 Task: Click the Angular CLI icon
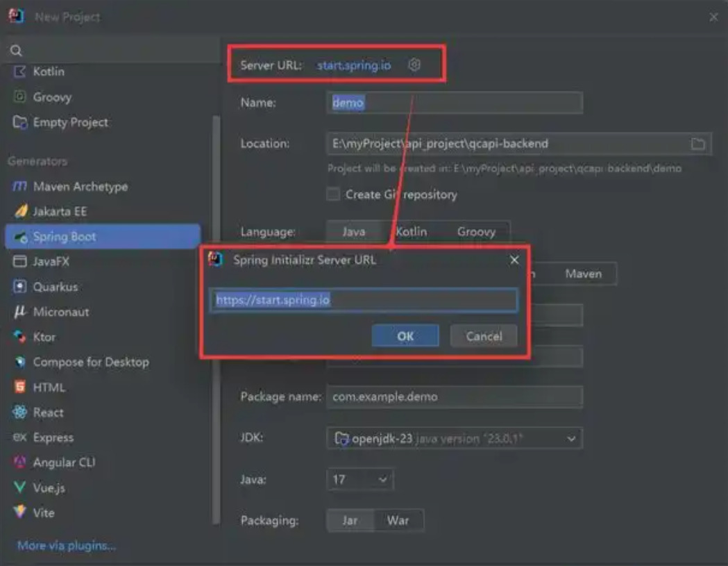pyautogui.click(x=19, y=462)
